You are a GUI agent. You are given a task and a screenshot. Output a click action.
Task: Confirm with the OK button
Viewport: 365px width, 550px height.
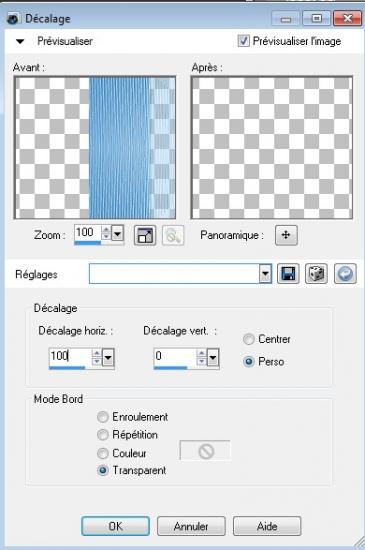coord(115,526)
